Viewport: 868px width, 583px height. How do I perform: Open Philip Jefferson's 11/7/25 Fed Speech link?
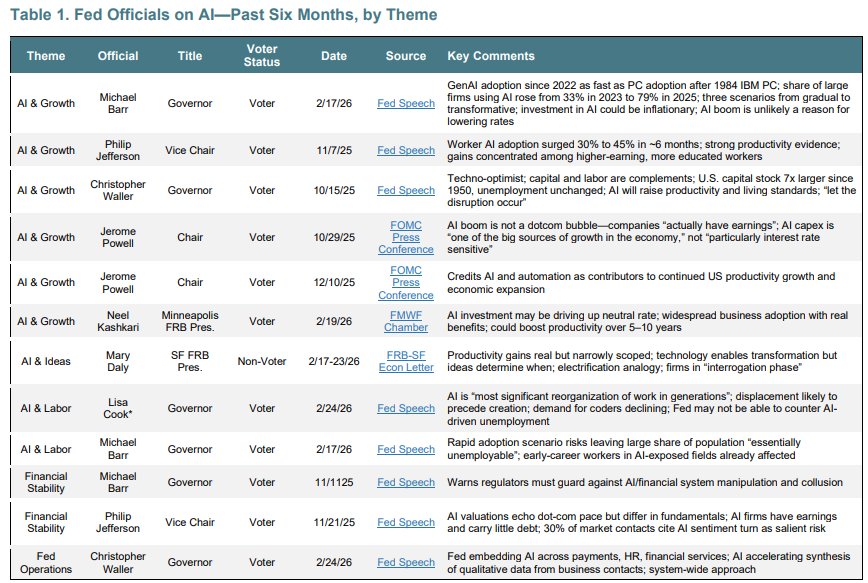[x=406, y=150]
